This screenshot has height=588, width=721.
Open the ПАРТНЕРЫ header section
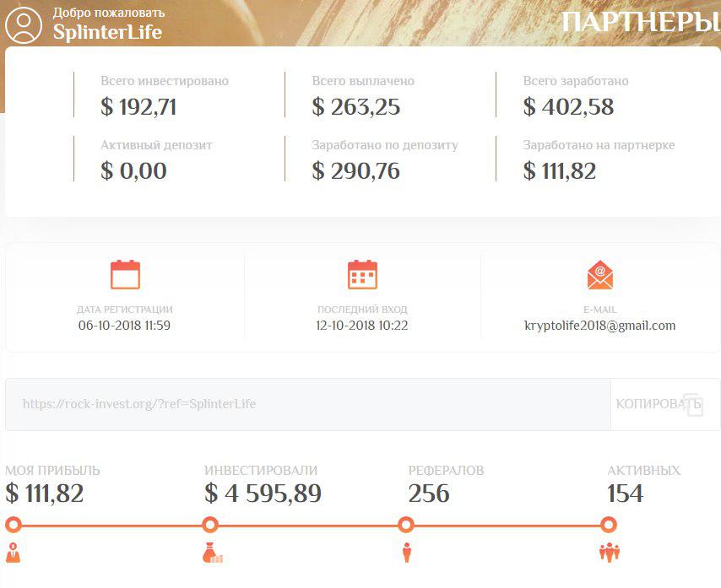coord(640,23)
